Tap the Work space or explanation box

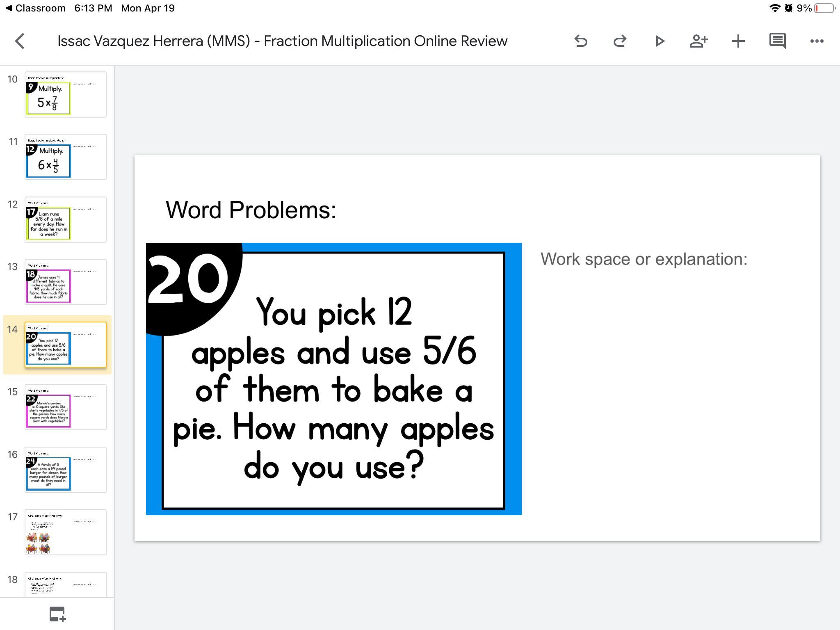[x=644, y=259]
